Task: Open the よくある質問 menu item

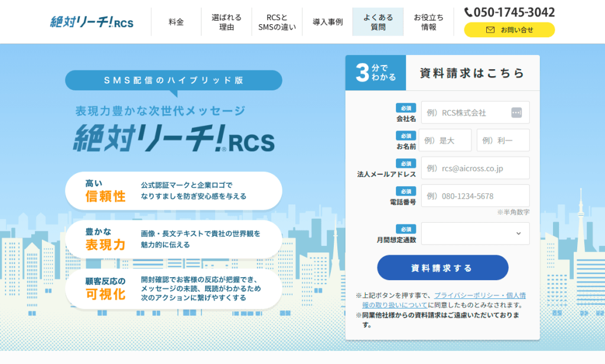Action: point(378,22)
